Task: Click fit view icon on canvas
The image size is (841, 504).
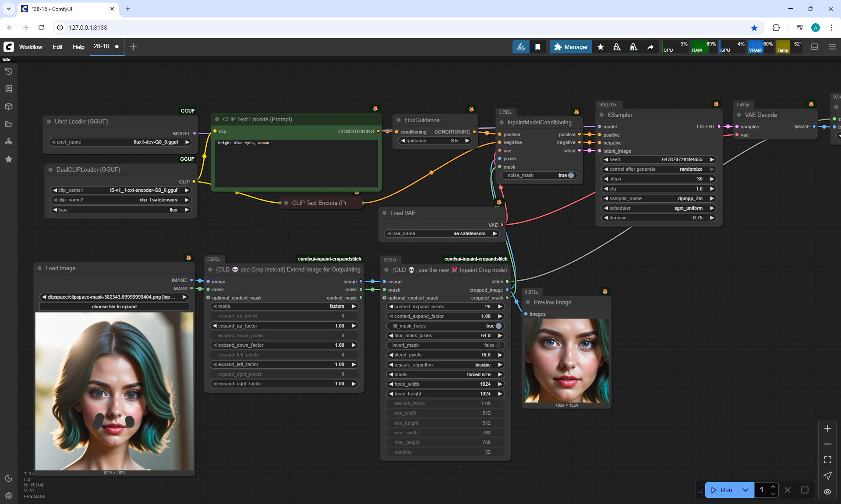Action: coord(827,460)
